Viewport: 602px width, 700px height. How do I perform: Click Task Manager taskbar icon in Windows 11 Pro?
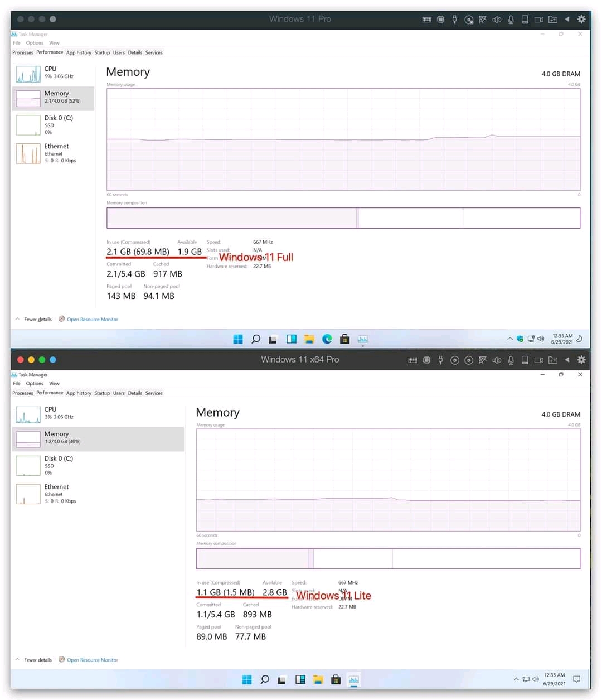coord(362,339)
